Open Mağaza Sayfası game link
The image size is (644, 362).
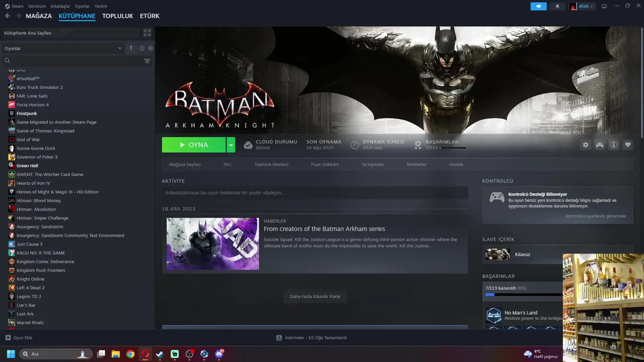185,164
